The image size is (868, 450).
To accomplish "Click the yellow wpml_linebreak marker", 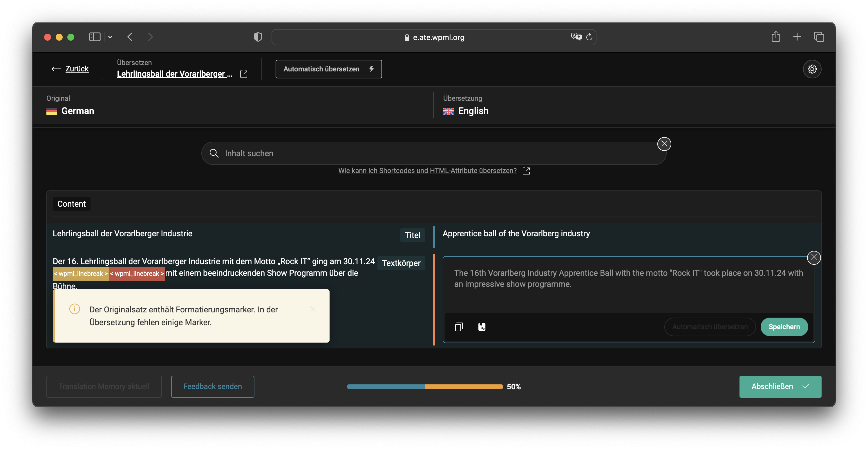I will pyautogui.click(x=81, y=273).
